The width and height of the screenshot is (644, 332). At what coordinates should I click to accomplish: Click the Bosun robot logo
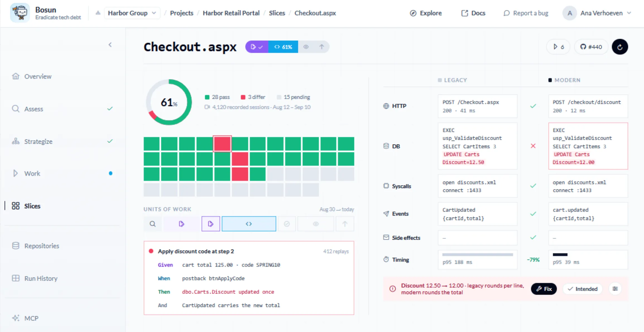[20, 13]
